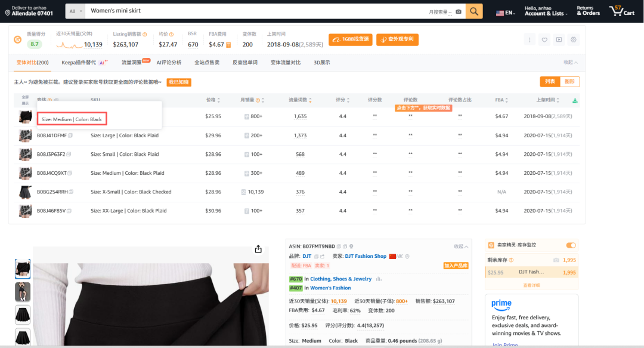Image resolution: width=644 pixels, height=348 pixels.
Task: Switch to 图形 chart view
Action: pos(569,82)
